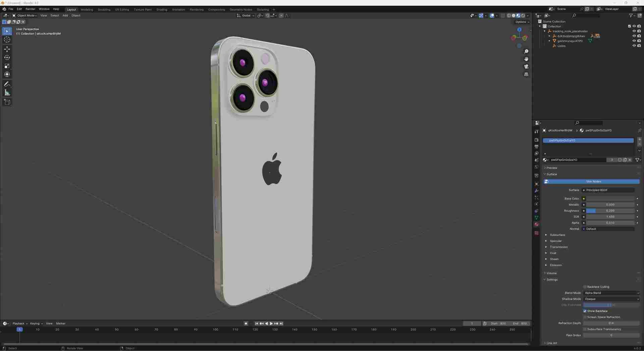
Task: Open the Modifier properties wrench tab
Action: tap(536, 191)
